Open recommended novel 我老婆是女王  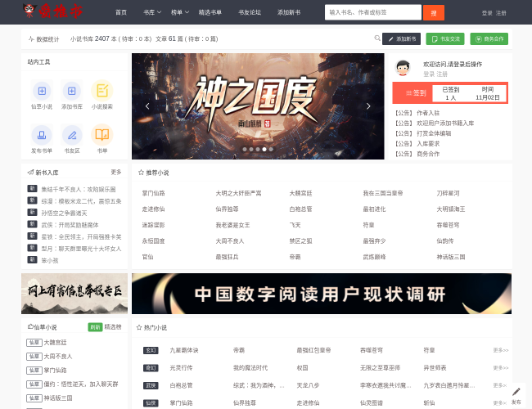tap(232, 225)
